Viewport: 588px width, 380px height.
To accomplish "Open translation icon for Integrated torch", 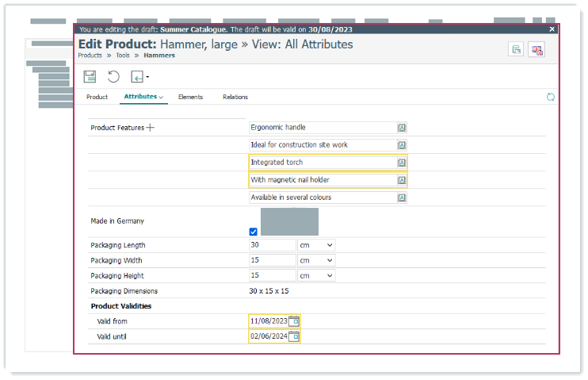I will (x=402, y=163).
